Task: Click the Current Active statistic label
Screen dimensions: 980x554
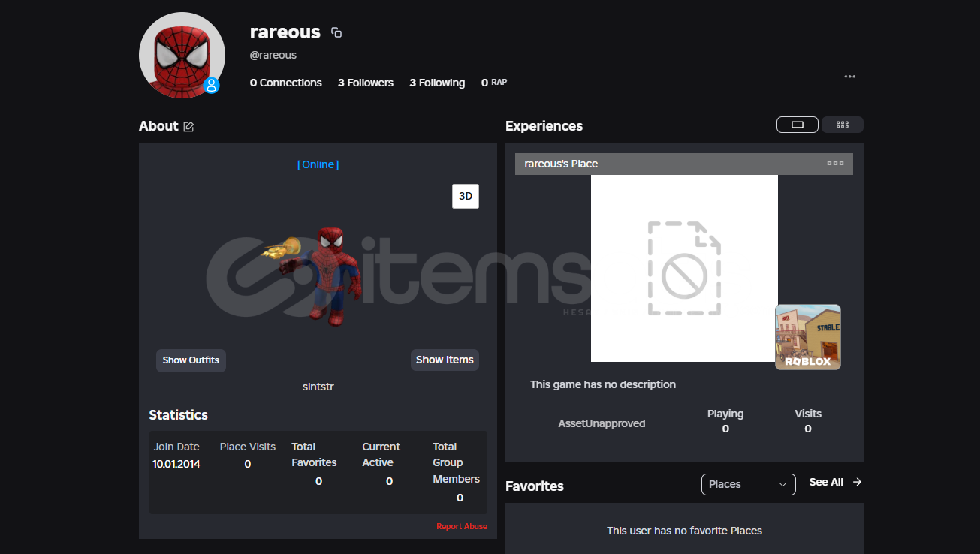Action: (381, 455)
